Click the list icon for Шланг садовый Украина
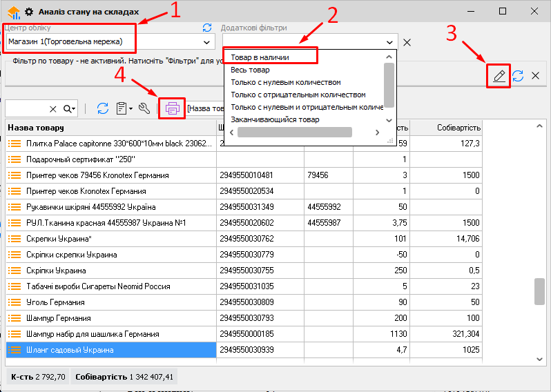Viewport: 551px width, 392px height. coord(14,350)
